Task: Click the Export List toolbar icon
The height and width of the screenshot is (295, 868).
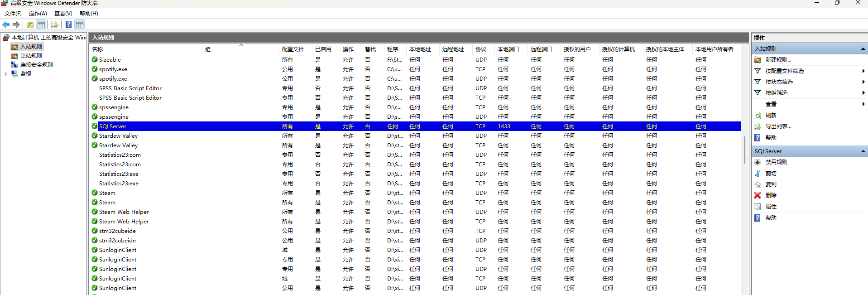Action: pos(55,24)
